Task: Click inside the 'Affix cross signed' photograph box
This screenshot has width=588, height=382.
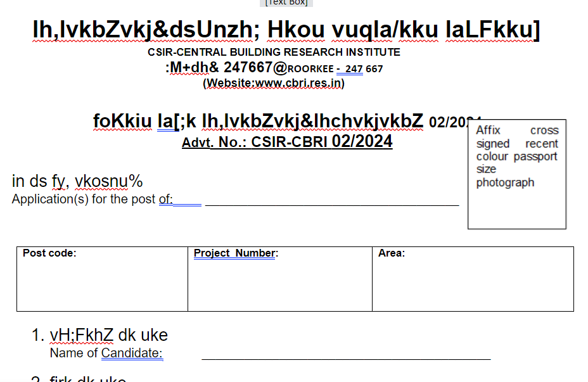Action: 517,174
